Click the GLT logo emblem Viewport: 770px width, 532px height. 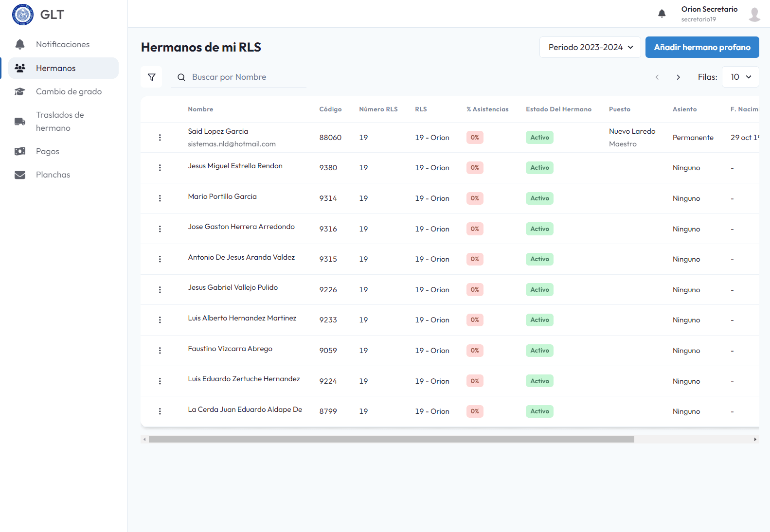23,15
